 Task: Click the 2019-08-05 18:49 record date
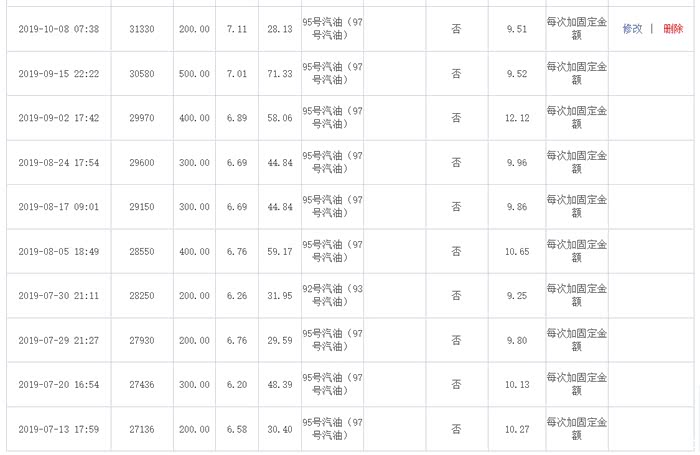tap(58, 252)
